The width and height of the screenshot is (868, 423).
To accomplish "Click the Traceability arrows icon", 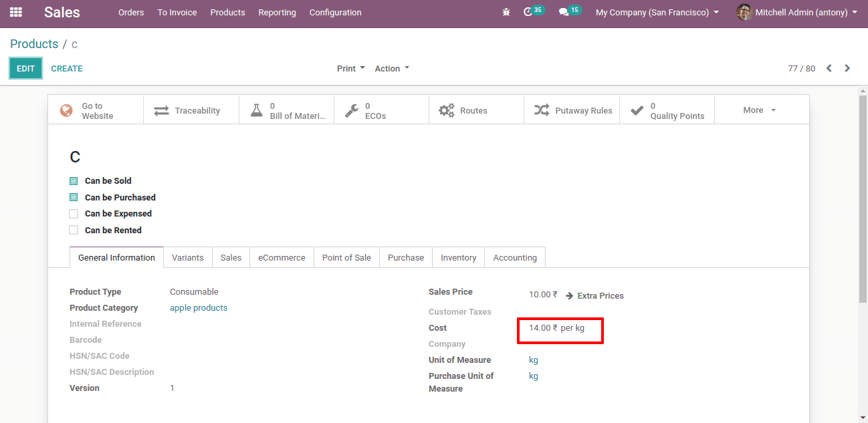I will (x=162, y=110).
